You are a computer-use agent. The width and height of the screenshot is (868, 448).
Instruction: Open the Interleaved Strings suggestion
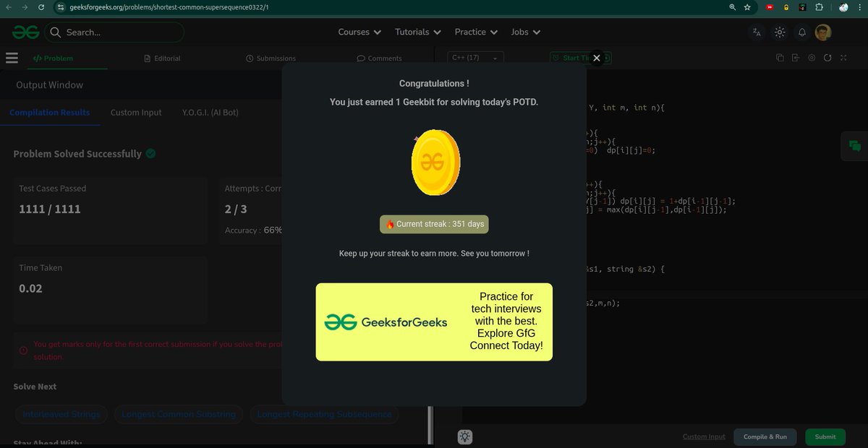(x=62, y=414)
